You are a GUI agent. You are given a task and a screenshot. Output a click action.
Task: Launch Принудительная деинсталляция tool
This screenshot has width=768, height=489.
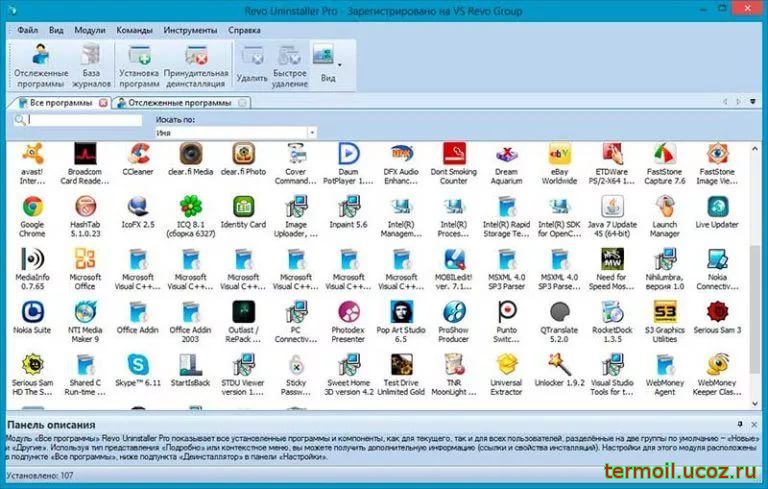[x=196, y=66]
